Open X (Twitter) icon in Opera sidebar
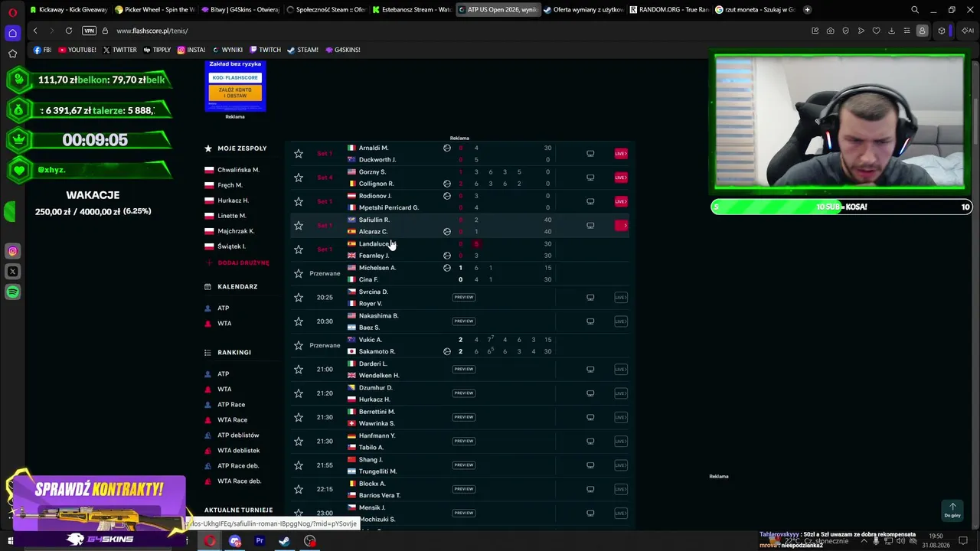Screen dimensions: 980x551 coord(12,272)
